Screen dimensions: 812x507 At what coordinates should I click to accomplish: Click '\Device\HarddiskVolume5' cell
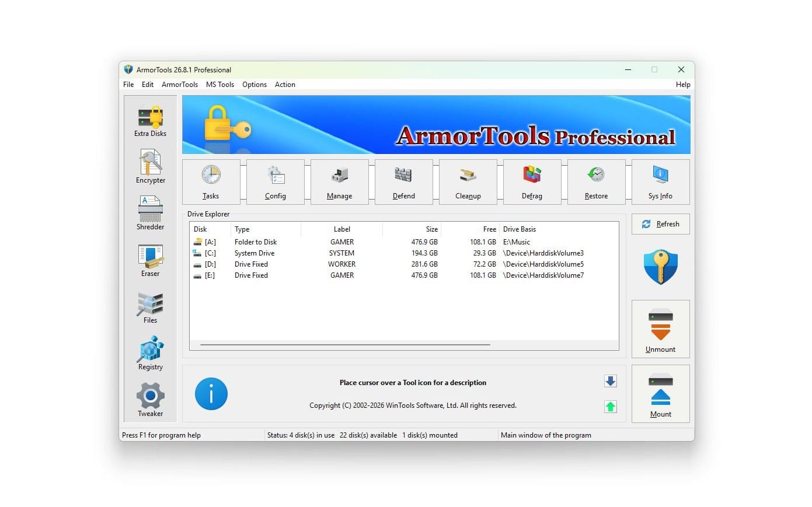click(x=543, y=264)
